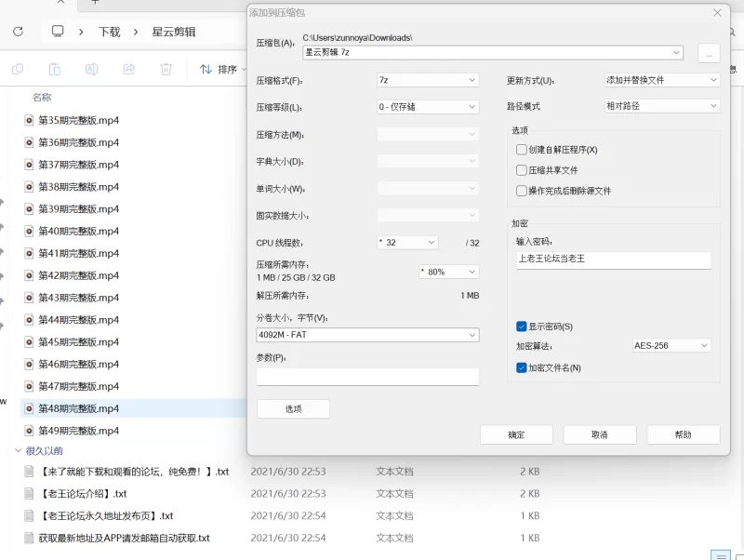Select the file 第46期完整版.mp4
Viewport: 744px width, 560px height.
(79, 364)
